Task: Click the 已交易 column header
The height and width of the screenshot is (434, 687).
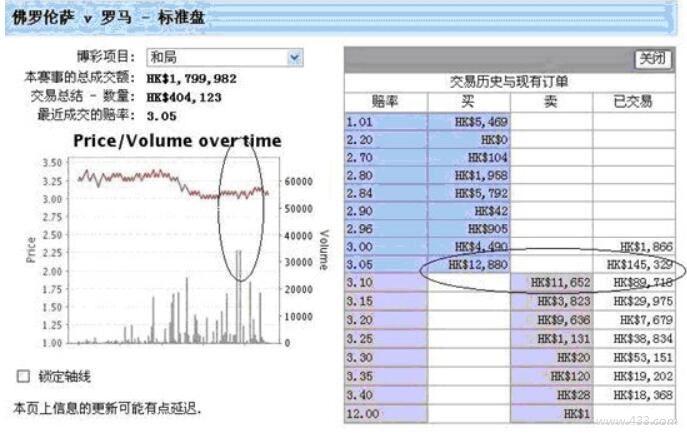Action: 634,101
